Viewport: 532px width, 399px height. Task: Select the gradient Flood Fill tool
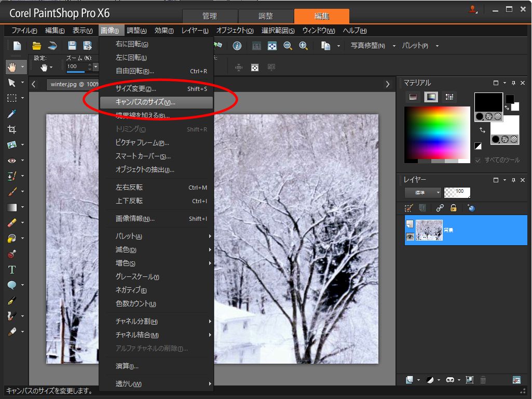(x=12, y=207)
